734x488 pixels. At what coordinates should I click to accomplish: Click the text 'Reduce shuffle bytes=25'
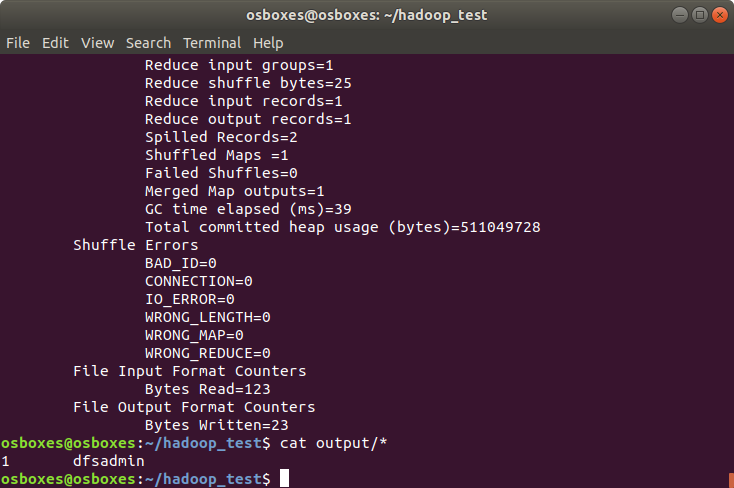[248, 83]
